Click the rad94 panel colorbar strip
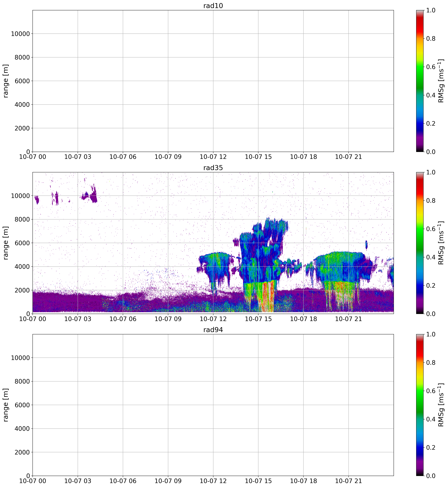 tap(420, 405)
